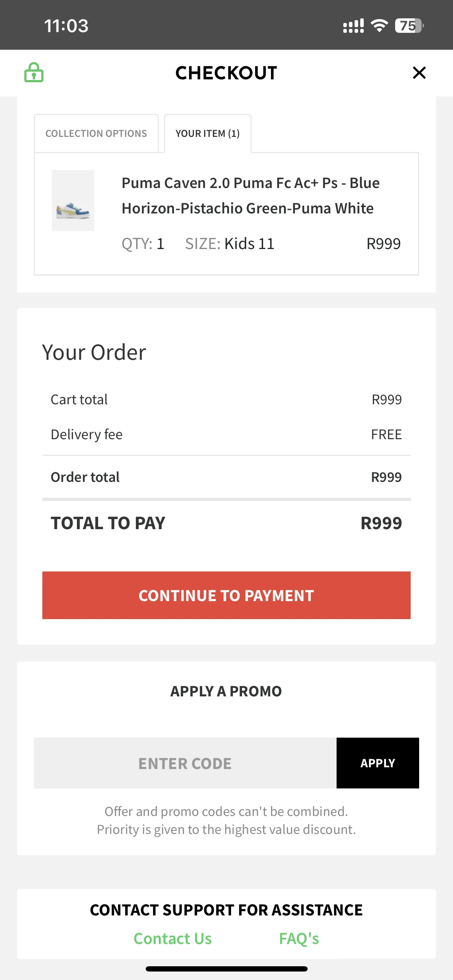Image resolution: width=453 pixels, height=980 pixels.
Task: Open the Collection Options tab
Action: click(96, 134)
